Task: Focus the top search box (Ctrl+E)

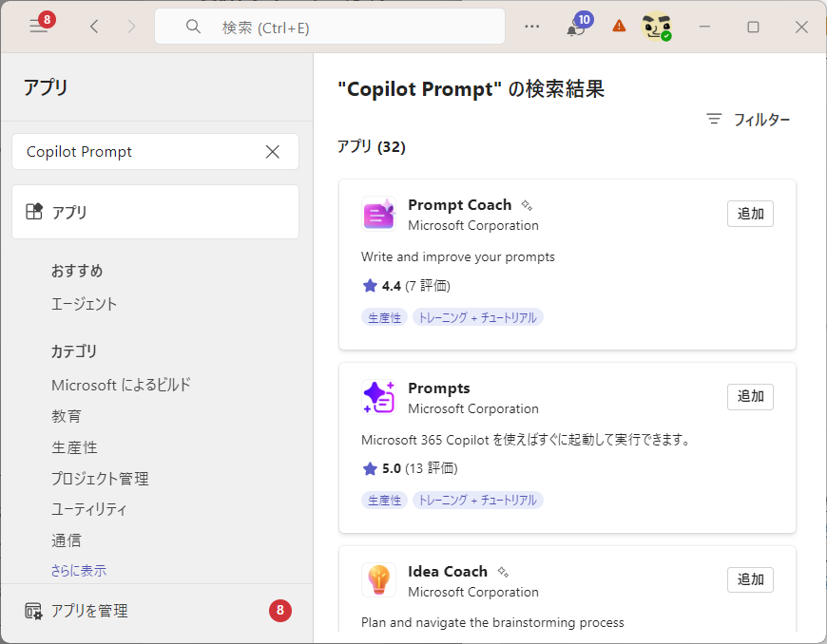Action: [330, 27]
